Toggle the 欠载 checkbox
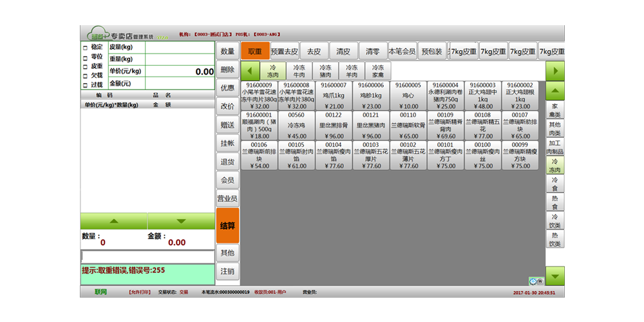Screen dimensions: 644x322 pos(85,76)
